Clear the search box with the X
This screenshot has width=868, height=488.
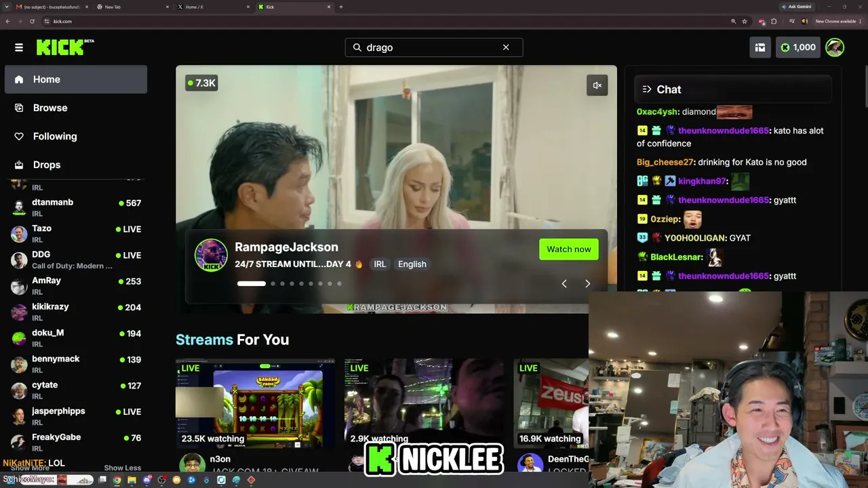pyautogui.click(x=506, y=47)
